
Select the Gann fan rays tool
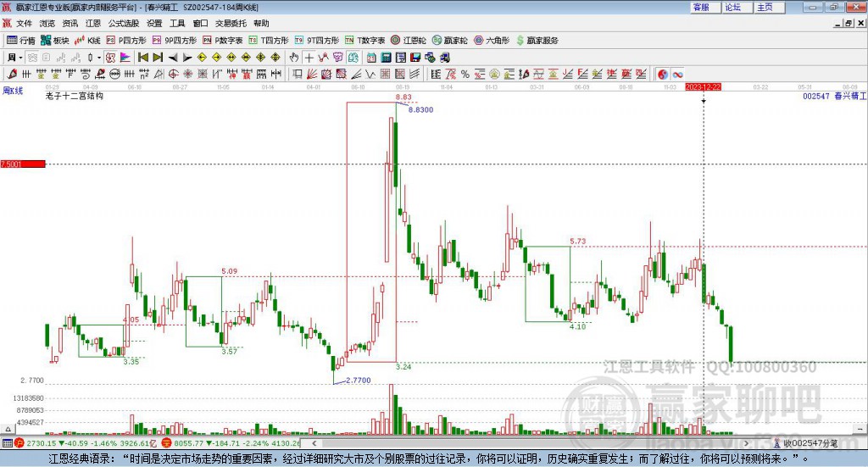(x=312, y=74)
